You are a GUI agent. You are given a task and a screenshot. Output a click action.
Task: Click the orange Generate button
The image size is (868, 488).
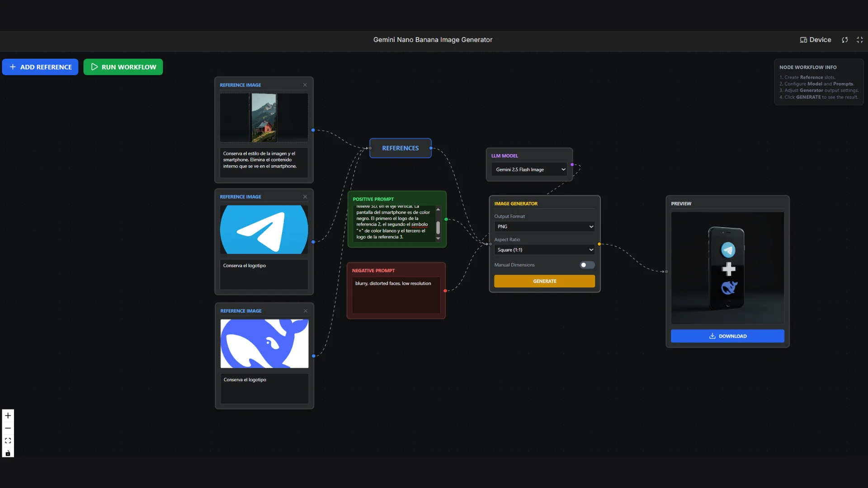coord(544,281)
